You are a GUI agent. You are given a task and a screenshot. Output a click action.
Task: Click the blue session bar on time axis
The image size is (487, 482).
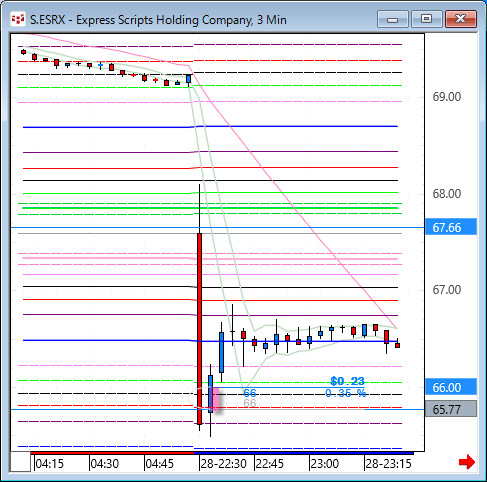[x=304, y=453]
